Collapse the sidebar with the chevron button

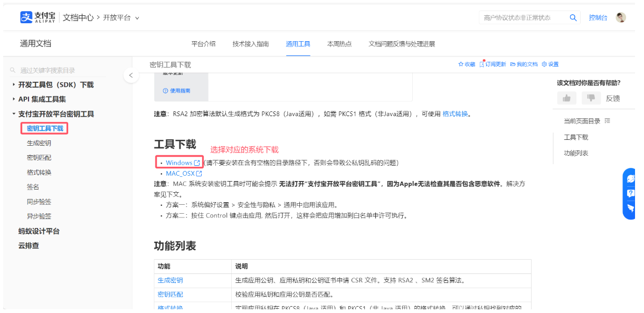131,75
